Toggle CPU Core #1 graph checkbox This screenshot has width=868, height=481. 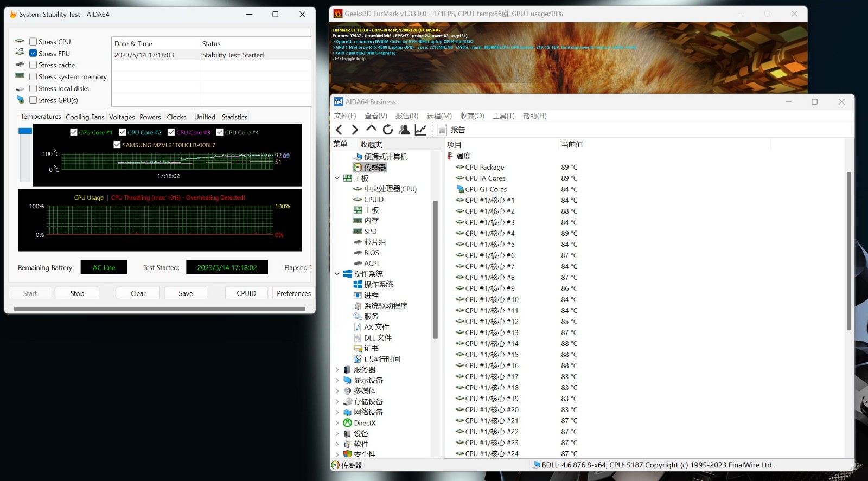[74, 132]
